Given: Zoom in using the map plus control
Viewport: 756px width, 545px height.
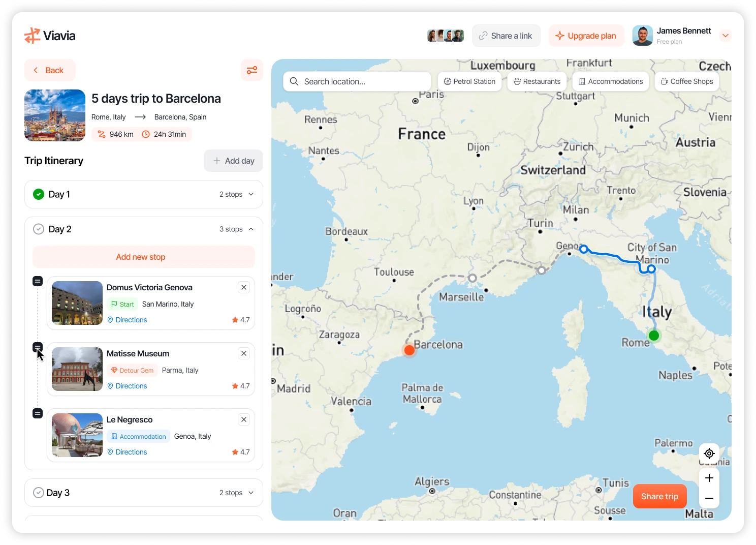Looking at the screenshot, I should (709, 477).
